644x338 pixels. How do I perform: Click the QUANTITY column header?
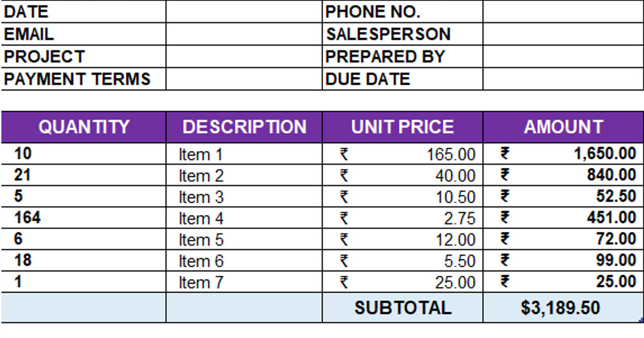(84, 127)
